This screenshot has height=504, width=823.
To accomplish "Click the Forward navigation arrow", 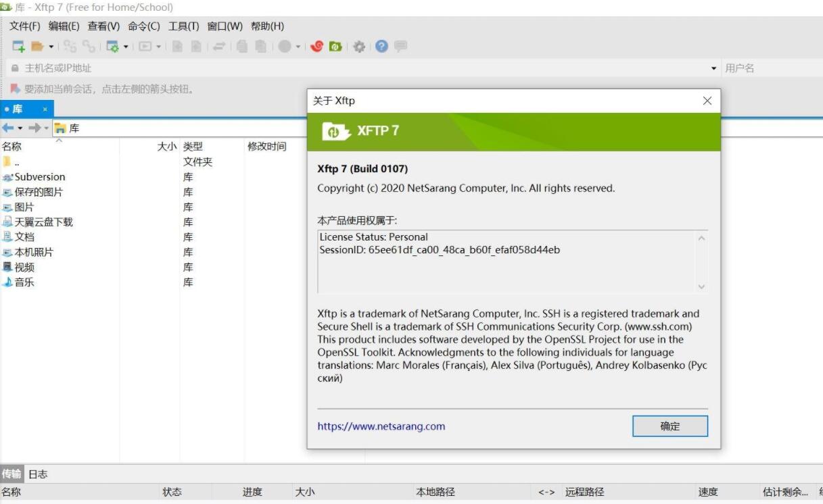I will [x=34, y=128].
